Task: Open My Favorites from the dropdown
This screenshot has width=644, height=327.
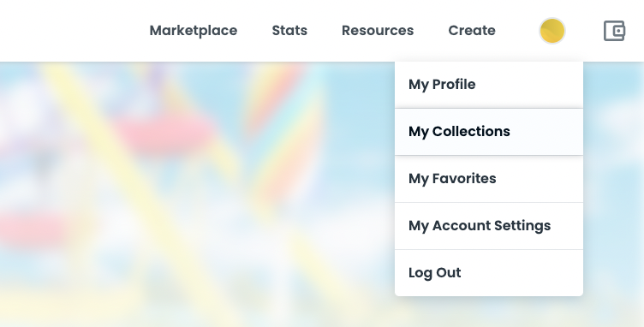Action: click(489, 179)
